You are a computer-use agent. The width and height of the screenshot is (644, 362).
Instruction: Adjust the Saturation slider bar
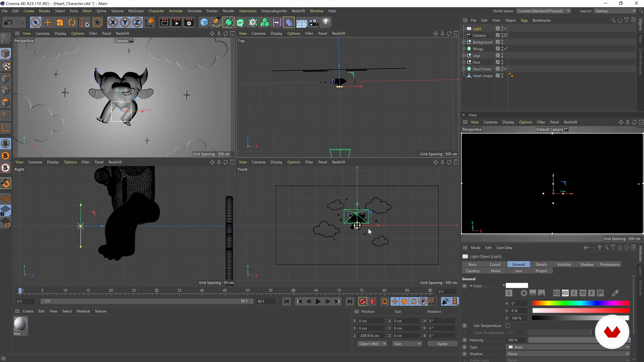[580, 311]
